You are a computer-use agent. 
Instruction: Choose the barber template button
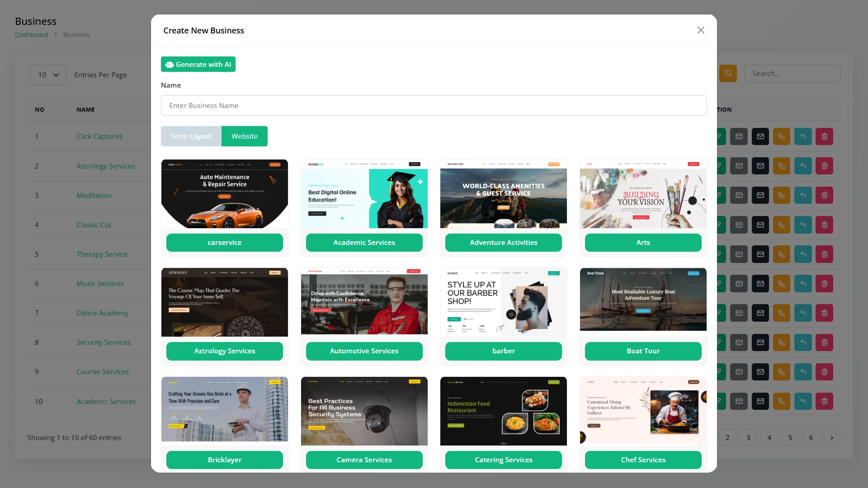[504, 351]
